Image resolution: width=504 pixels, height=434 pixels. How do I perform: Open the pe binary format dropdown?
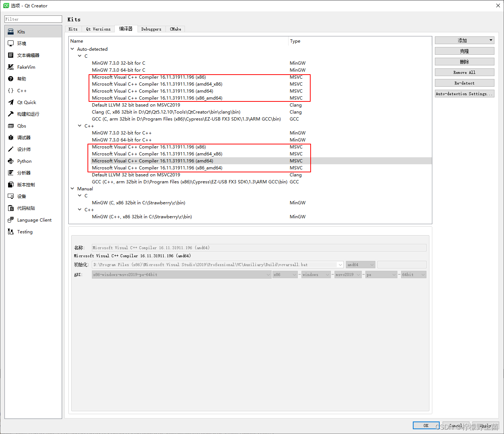pos(381,275)
